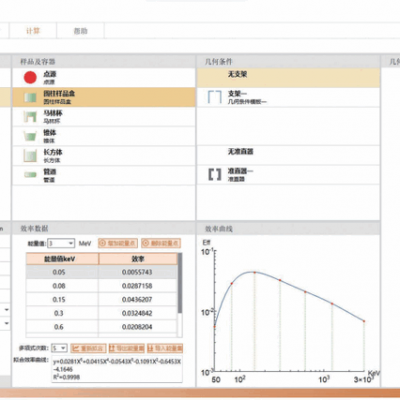Select the 0.15 energy row in table

pyautogui.click(x=102, y=299)
